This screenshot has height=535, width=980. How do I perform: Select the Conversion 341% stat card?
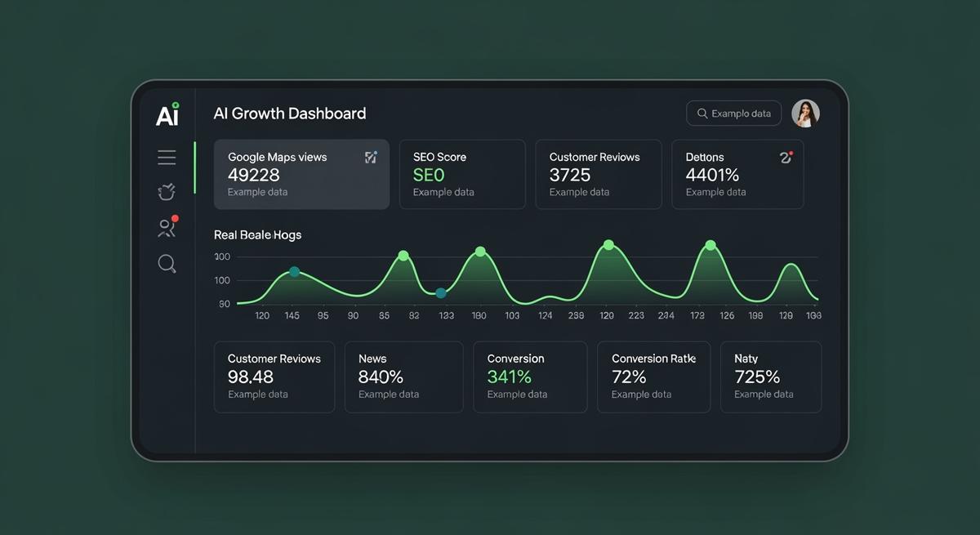(529, 377)
